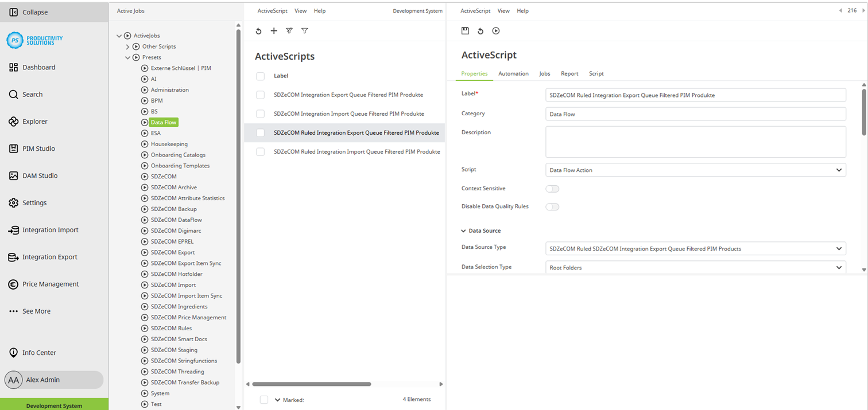Open the View menu in the middle panel

[x=300, y=10]
